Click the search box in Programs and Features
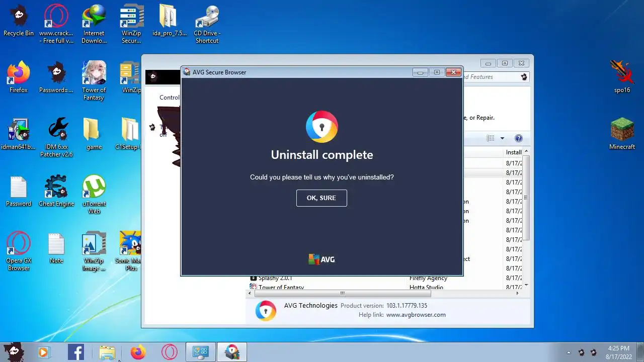The height and width of the screenshot is (362, 644). click(496, 77)
